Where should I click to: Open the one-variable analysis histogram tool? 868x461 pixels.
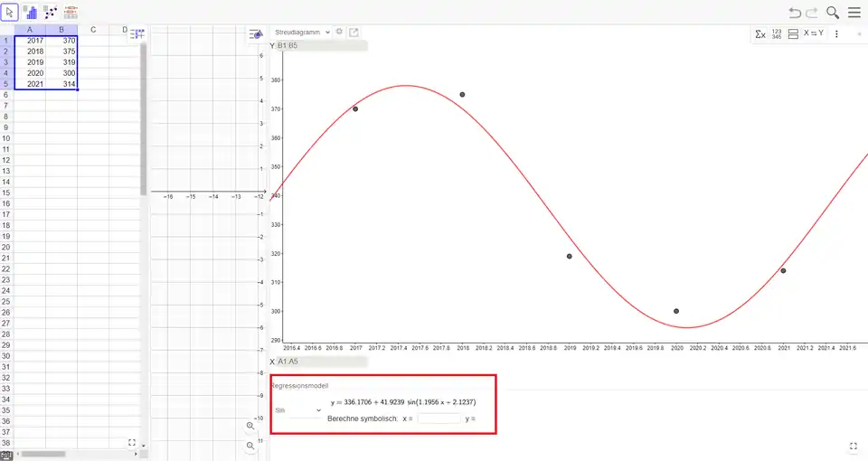pos(31,12)
